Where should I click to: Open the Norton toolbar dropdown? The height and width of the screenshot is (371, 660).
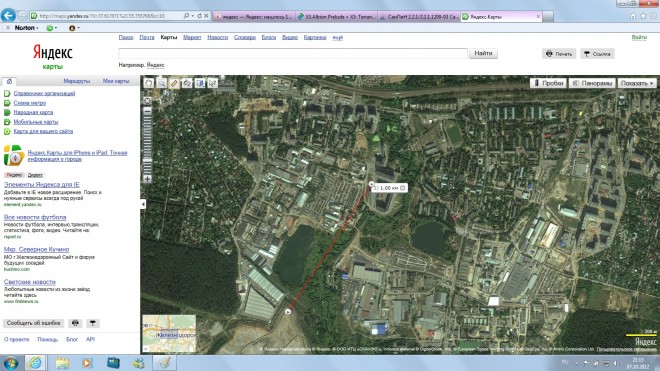click(27, 28)
